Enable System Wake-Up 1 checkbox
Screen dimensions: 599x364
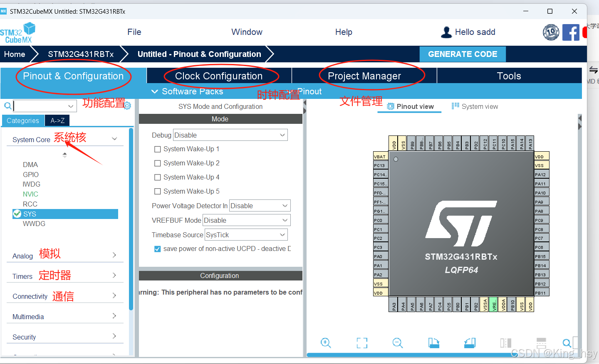(157, 149)
